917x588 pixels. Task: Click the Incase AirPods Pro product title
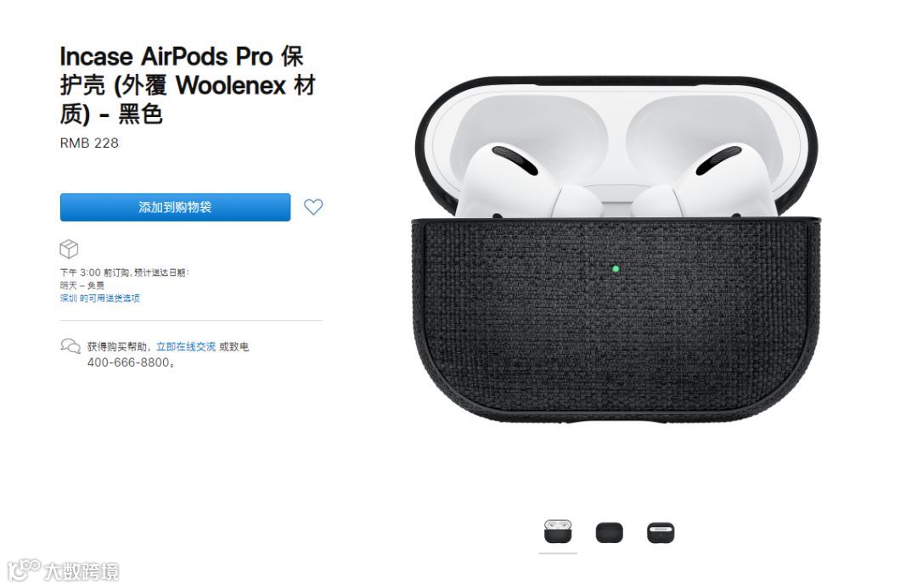click(x=187, y=86)
